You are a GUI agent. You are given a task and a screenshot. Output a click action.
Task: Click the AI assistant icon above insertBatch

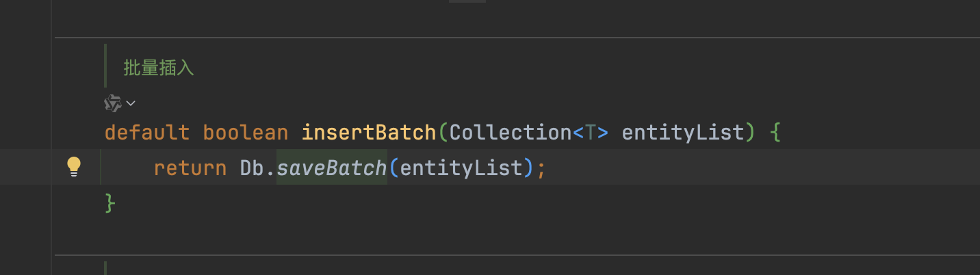click(112, 103)
